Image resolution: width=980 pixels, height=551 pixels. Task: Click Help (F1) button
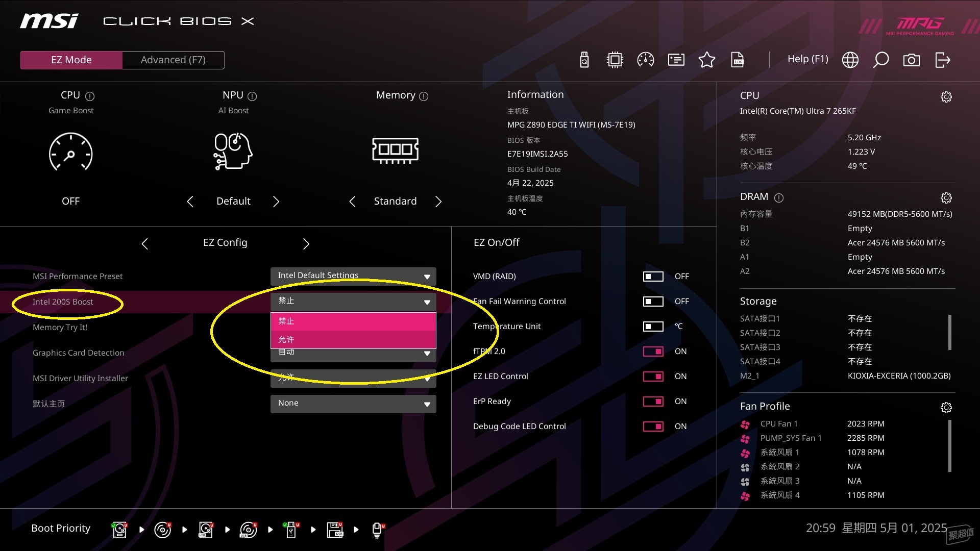pyautogui.click(x=807, y=59)
